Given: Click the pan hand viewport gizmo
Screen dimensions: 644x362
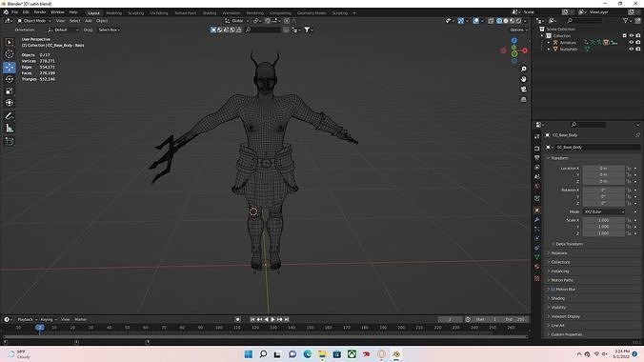Looking at the screenshot, I should pos(523,79).
